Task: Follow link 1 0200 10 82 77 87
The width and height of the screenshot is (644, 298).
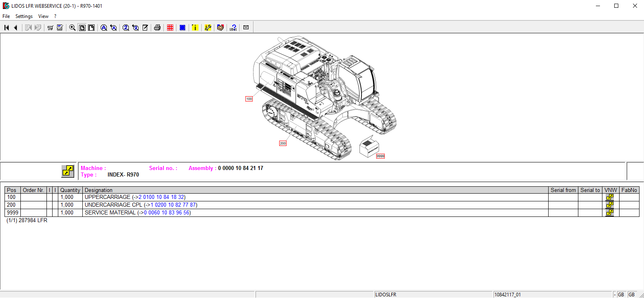Action: (173, 205)
